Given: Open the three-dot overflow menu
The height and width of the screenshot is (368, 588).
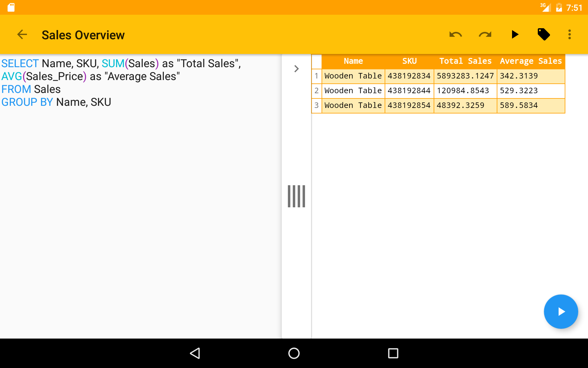Looking at the screenshot, I should (569, 35).
